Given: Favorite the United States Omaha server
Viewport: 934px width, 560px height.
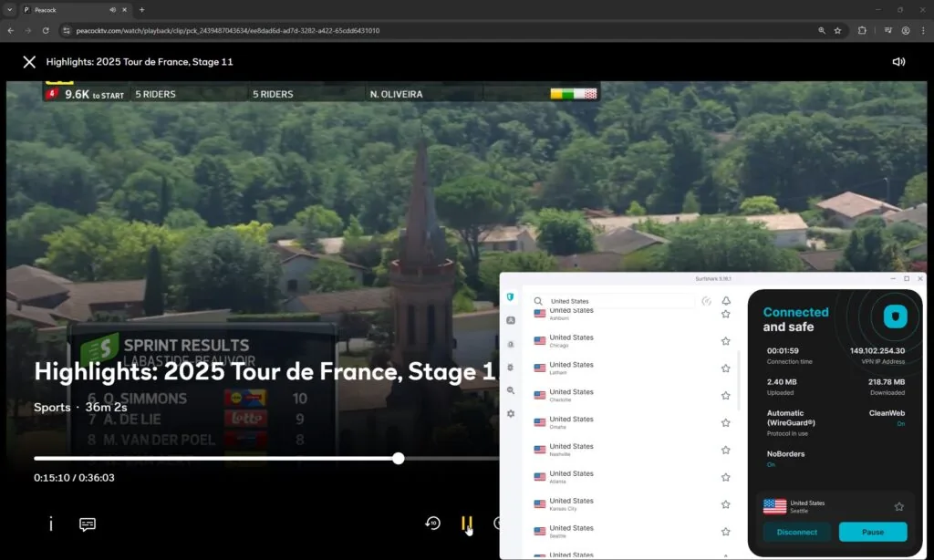Looking at the screenshot, I should [x=725, y=423].
